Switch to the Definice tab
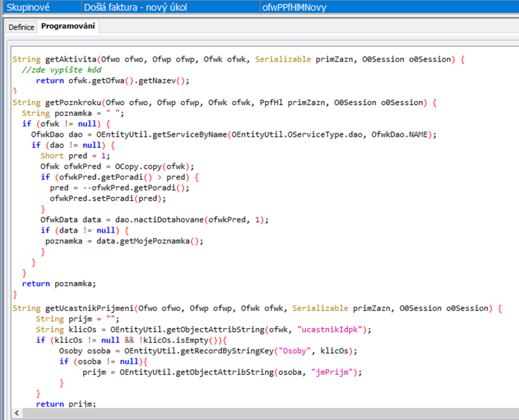519x420 pixels. (21, 27)
